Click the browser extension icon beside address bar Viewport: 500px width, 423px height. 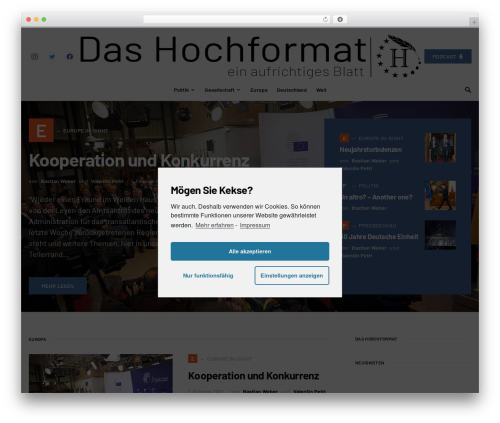340,20
